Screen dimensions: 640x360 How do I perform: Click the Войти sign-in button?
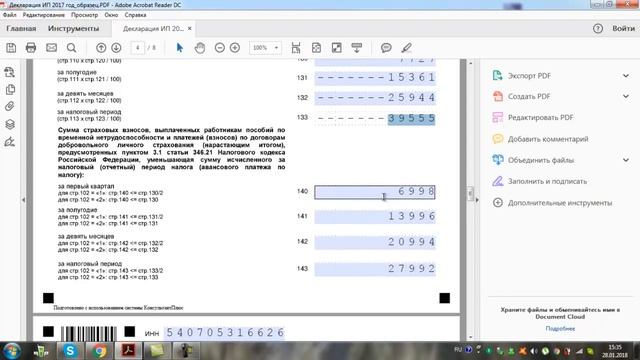coord(623,29)
